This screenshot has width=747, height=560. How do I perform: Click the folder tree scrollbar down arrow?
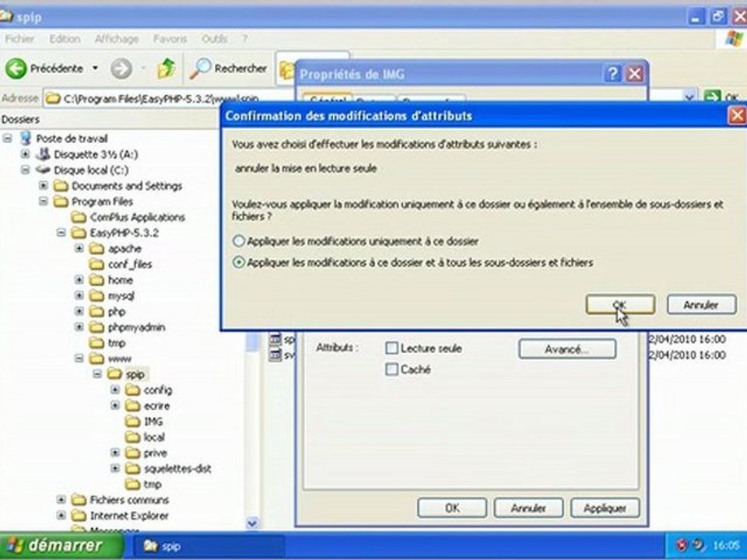(x=252, y=523)
